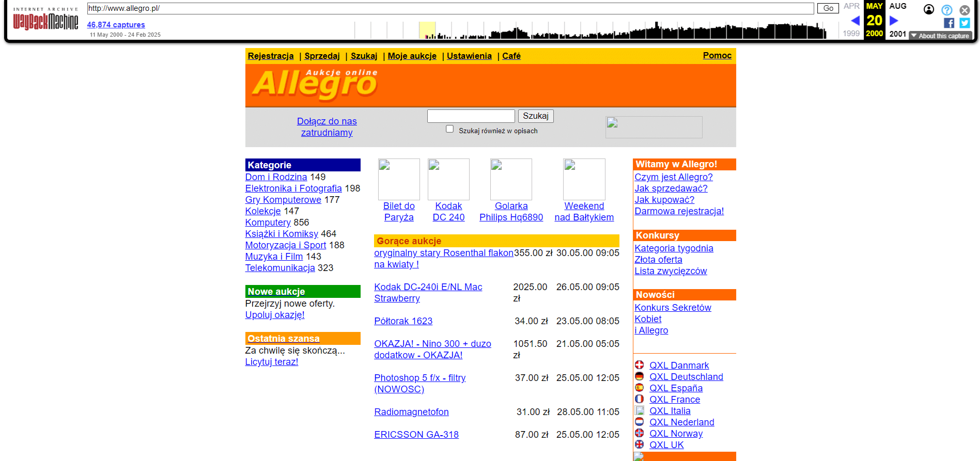
Task: Click the capture sparkline graph
Action: [590, 30]
